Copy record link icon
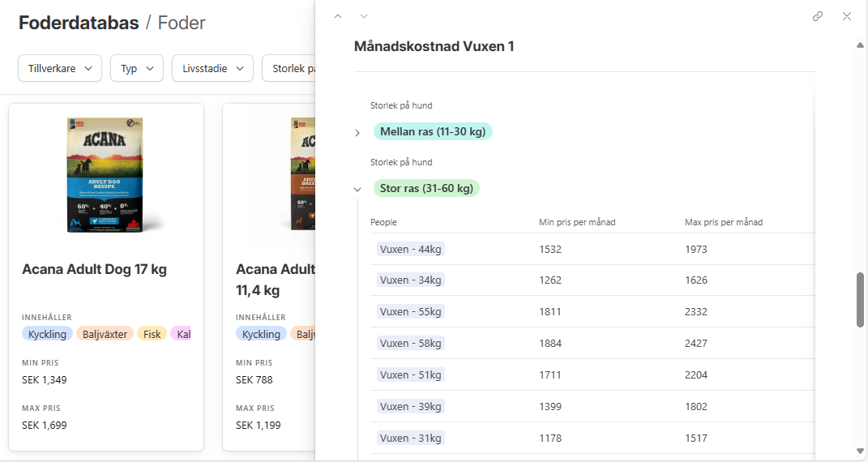This screenshot has height=462, width=868. (x=818, y=16)
